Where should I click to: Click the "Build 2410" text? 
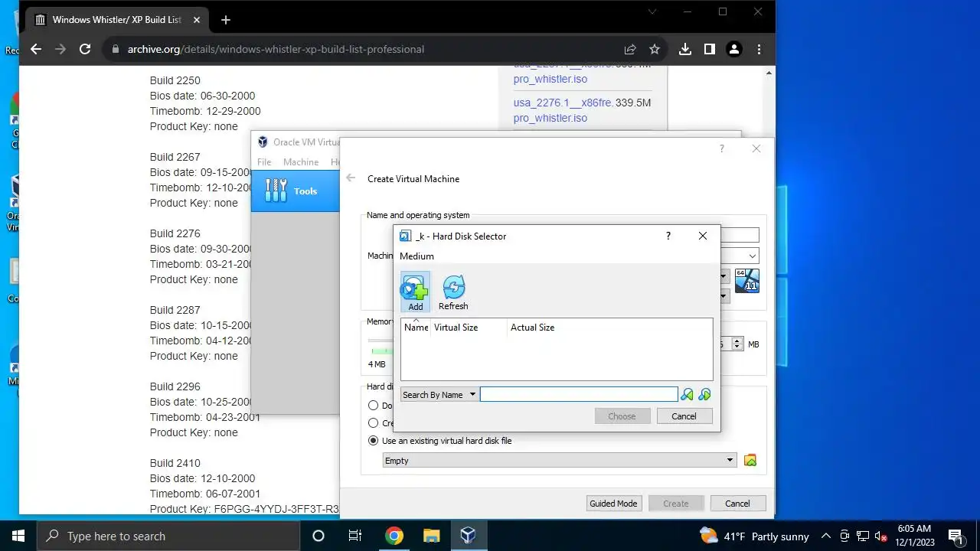coord(175,463)
